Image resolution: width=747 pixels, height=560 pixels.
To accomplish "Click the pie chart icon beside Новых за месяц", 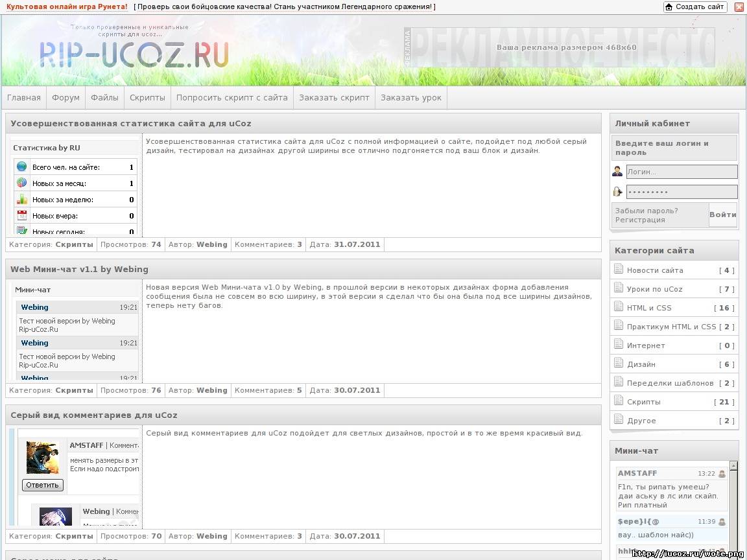I will 21,183.
